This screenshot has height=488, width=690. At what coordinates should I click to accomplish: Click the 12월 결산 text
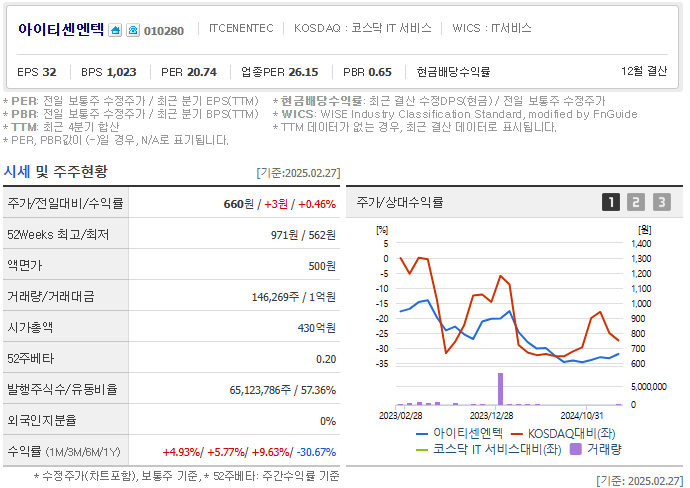644,71
